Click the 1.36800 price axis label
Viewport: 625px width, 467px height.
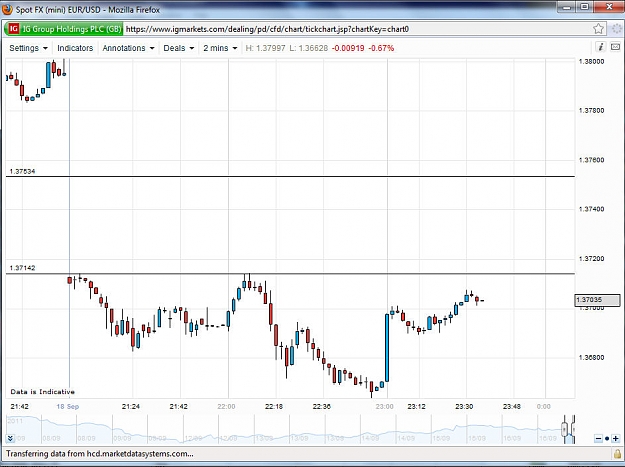tap(592, 357)
